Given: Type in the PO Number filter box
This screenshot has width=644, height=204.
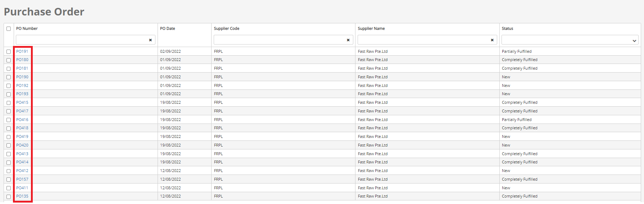Looking at the screenshot, I should coord(81,40).
